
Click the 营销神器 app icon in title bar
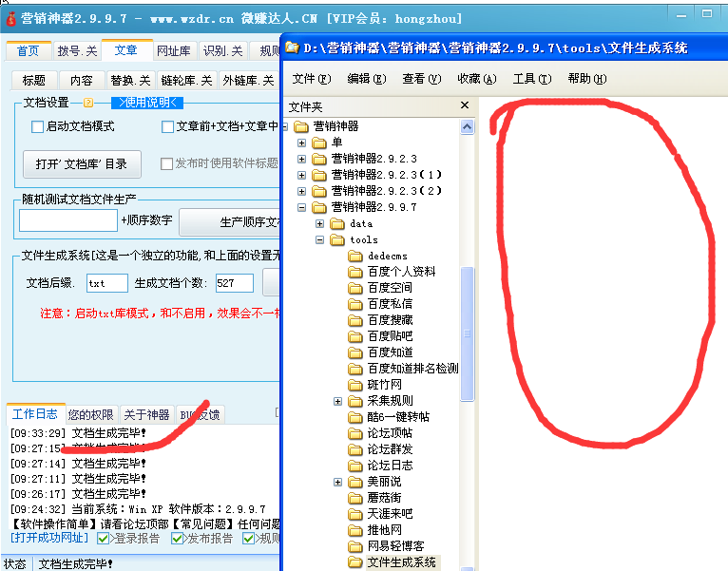pos(10,18)
